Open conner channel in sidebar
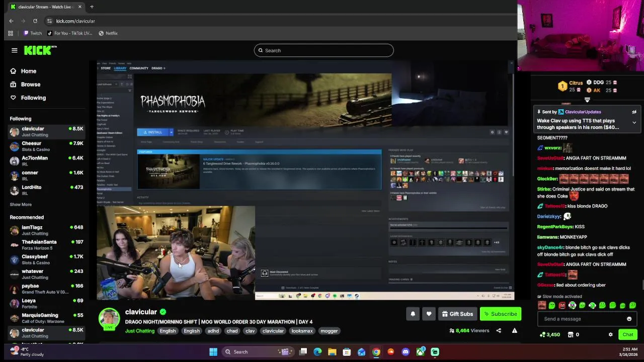 tap(46, 175)
